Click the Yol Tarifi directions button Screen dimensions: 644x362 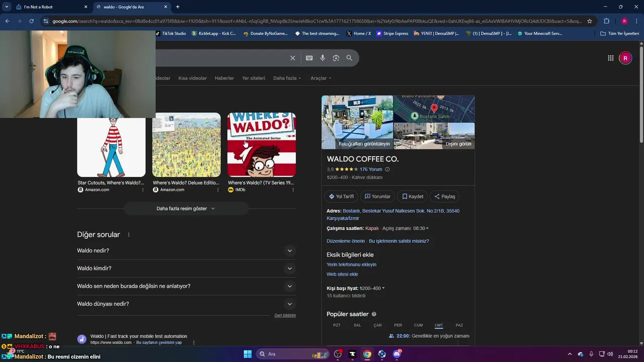click(x=341, y=197)
